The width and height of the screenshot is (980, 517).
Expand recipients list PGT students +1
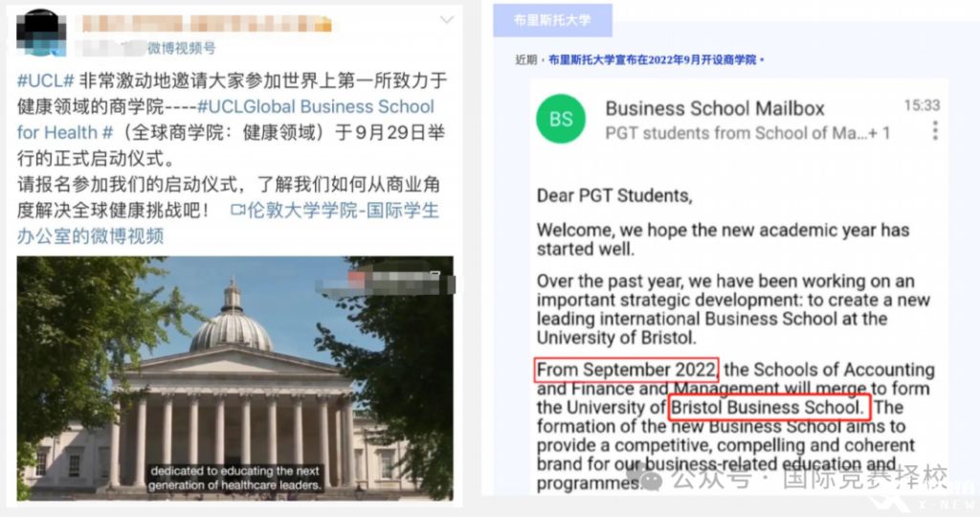click(747, 133)
